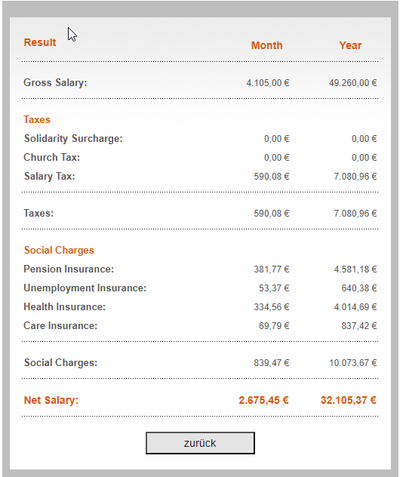The width and height of the screenshot is (400, 477).
Task: Click the Net Salary label
Action: (51, 400)
